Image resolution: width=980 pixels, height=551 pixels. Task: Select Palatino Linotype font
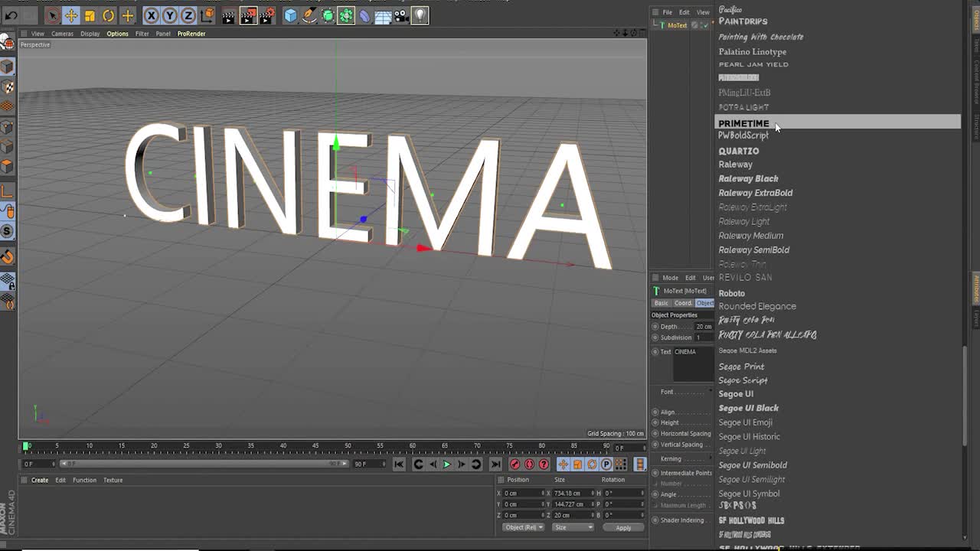[753, 51]
